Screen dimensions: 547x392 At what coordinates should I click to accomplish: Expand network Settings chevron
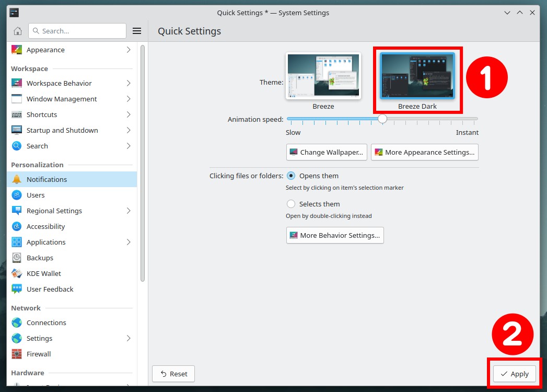coord(129,338)
